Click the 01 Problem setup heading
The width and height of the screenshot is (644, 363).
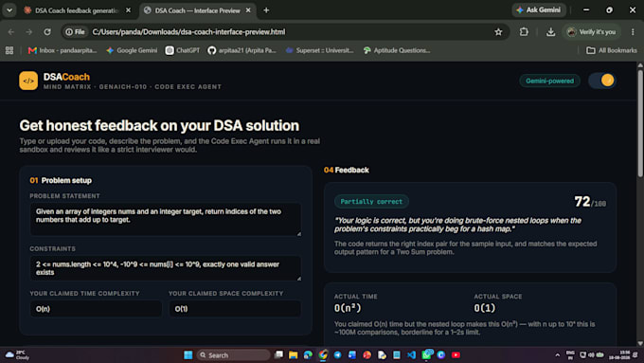[x=61, y=180]
